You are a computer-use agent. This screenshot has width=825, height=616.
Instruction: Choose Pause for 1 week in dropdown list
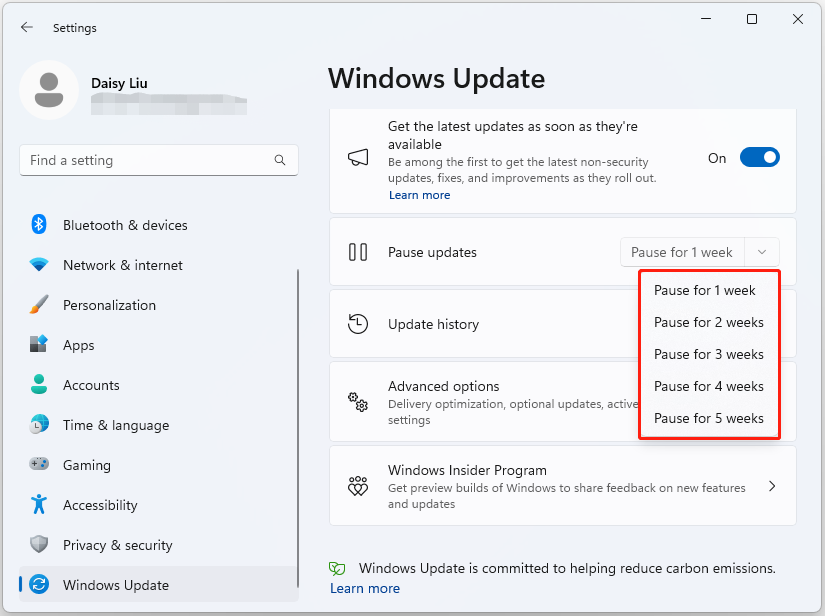click(709, 290)
